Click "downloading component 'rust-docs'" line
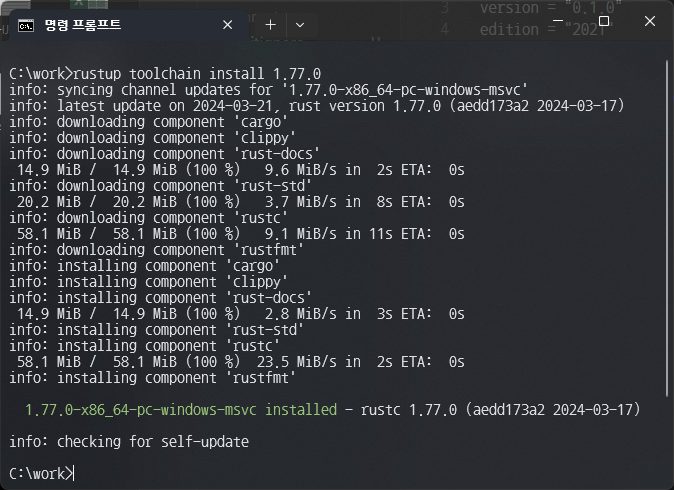This screenshot has height=490, width=674. (164, 153)
